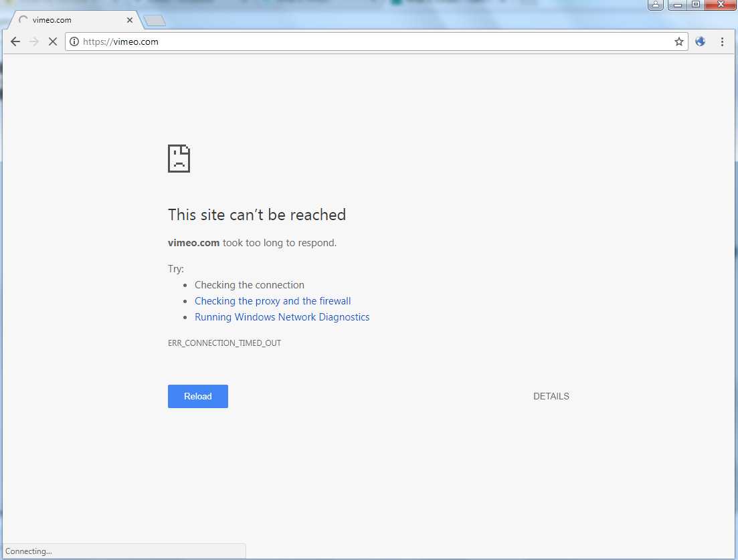Viewport: 738px width, 560px height.
Task: Open a new tab
Action: pyautogui.click(x=155, y=20)
